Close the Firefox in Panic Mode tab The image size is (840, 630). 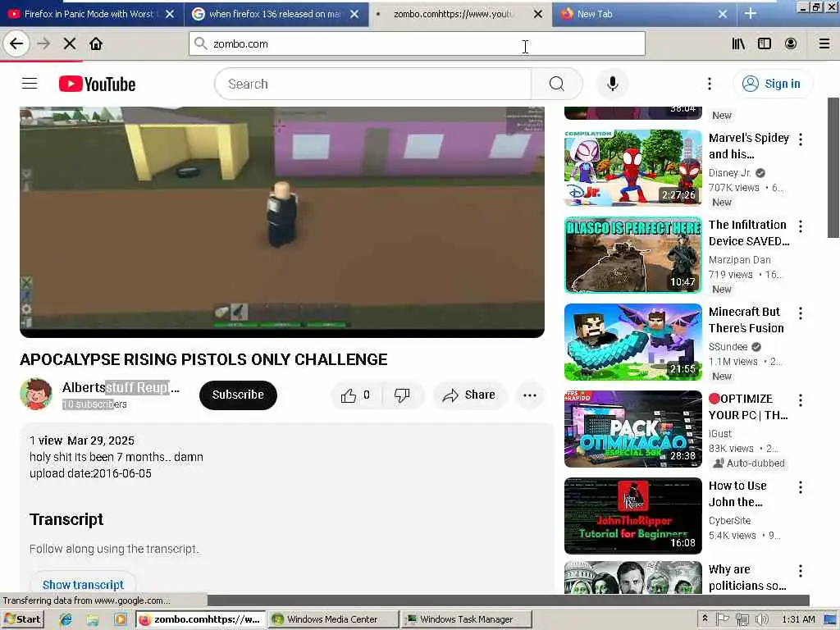tap(170, 14)
